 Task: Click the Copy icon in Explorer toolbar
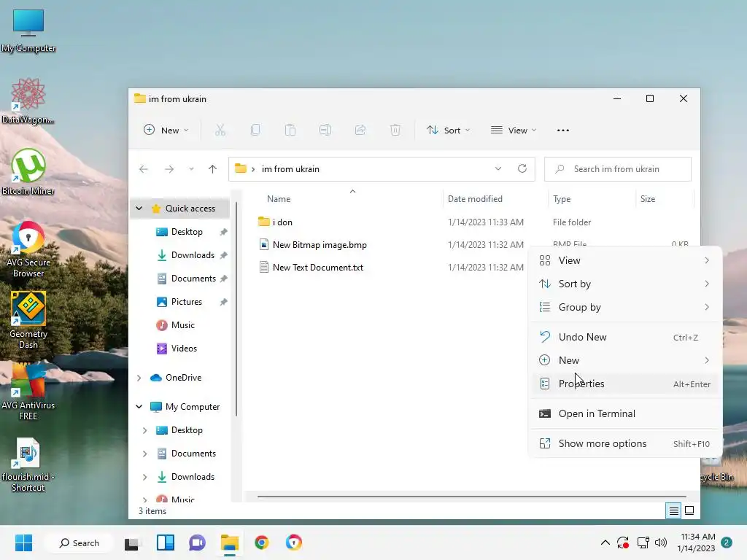[255, 130]
